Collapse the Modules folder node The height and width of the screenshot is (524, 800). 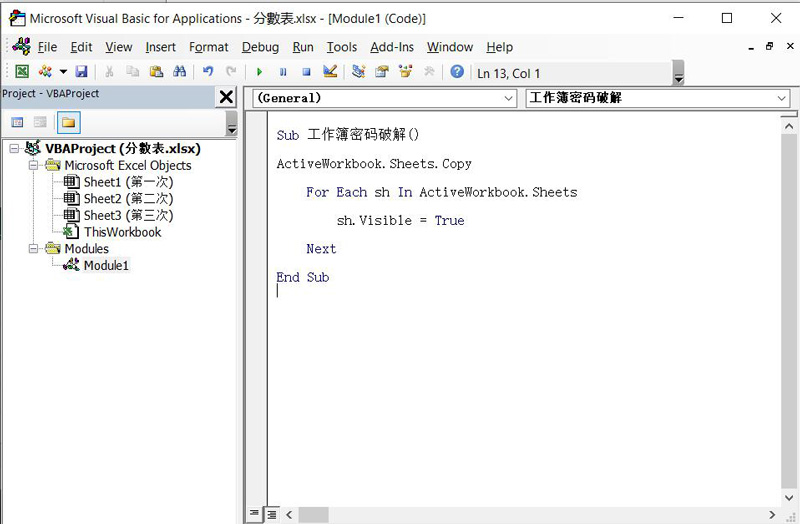pyautogui.click(x=35, y=248)
